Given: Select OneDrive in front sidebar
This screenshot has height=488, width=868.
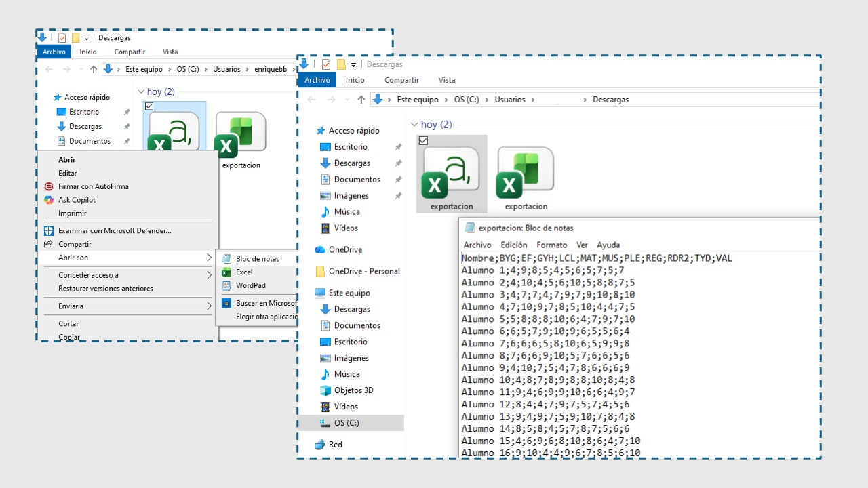Looking at the screenshot, I should click(x=345, y=250).
